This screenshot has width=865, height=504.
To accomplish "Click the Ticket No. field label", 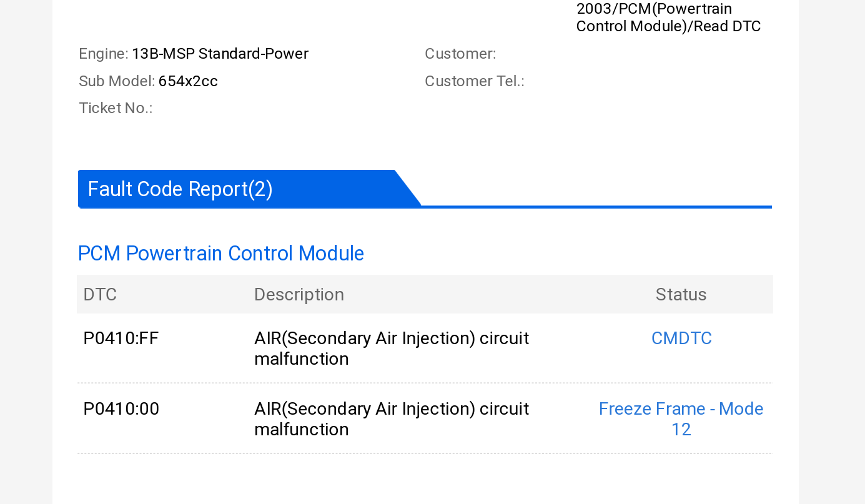I will [x=116, y=108].
